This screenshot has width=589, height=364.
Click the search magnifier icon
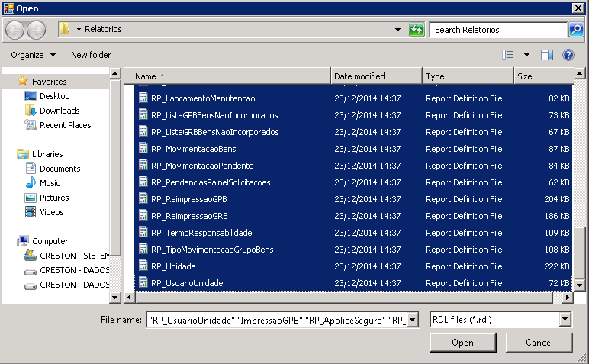click(576, 29)
